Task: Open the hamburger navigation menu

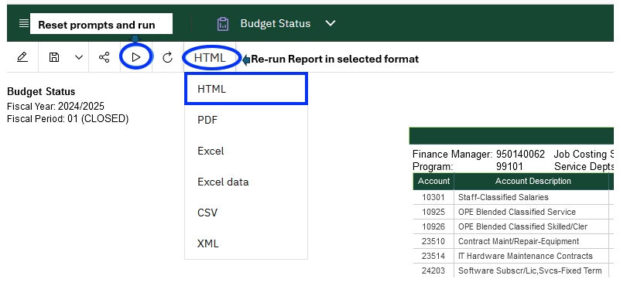Action: click(24, 24)
